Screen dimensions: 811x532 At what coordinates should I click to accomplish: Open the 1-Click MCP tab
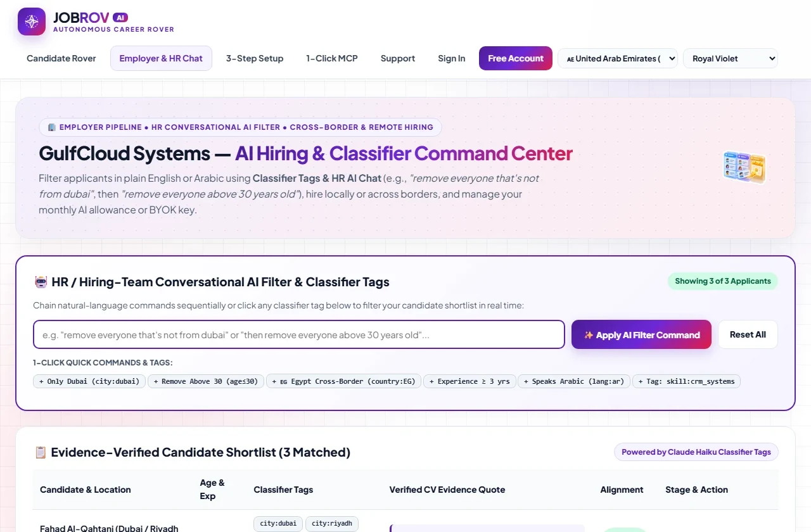pos(332,58)
